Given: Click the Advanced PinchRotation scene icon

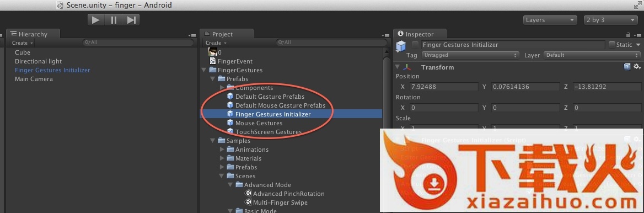Looking at the screenshot, I should tap(248, 193).
